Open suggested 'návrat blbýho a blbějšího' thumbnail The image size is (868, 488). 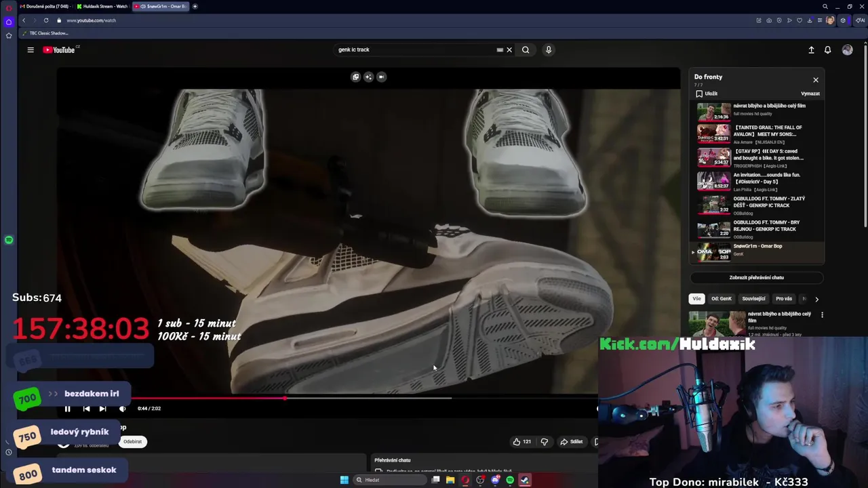[717, 323]
